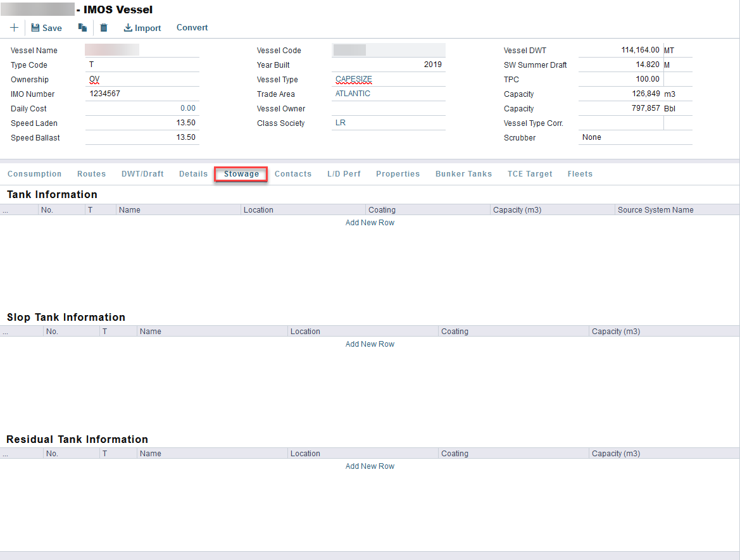This screenshot has width=740, height=560.
Task: Open the TCE Target tab
Action: [x=529, y=174]
